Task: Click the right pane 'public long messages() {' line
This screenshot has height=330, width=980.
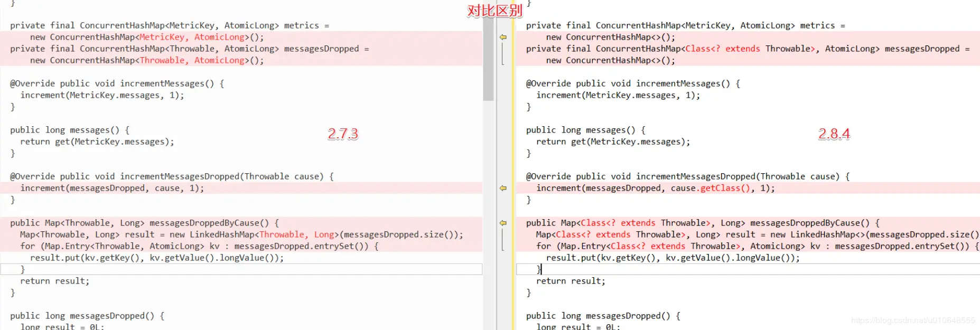Action: [x=586, y=130]
